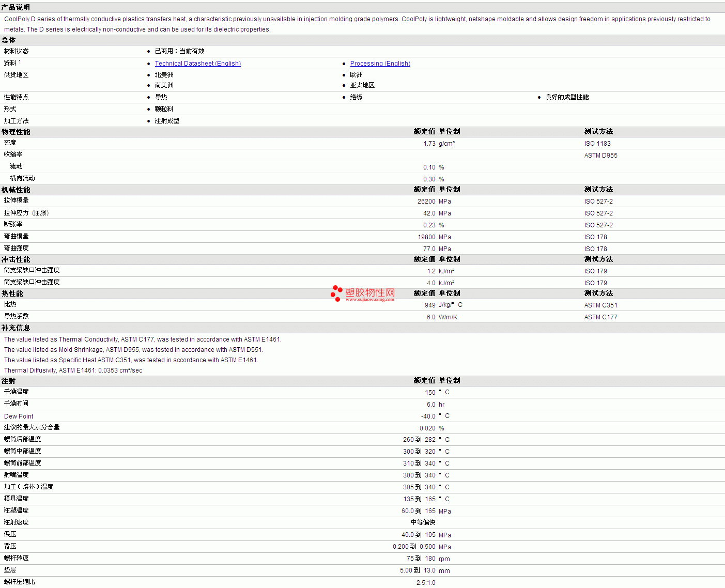The height and width of the screenshot is (588, 725).
Task: Click the 导热 feature text
Action: coord(161,97)
